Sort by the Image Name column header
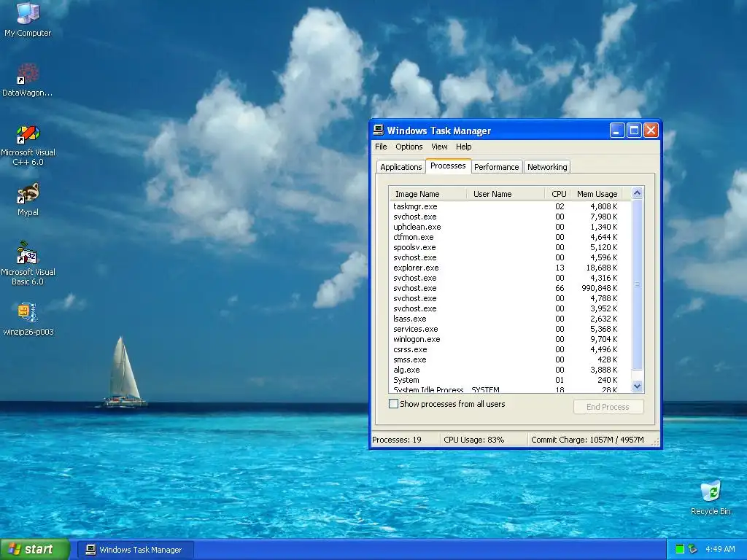Image resolution: width=747 pixels, height=560 pixels. (x=427, y=194)
